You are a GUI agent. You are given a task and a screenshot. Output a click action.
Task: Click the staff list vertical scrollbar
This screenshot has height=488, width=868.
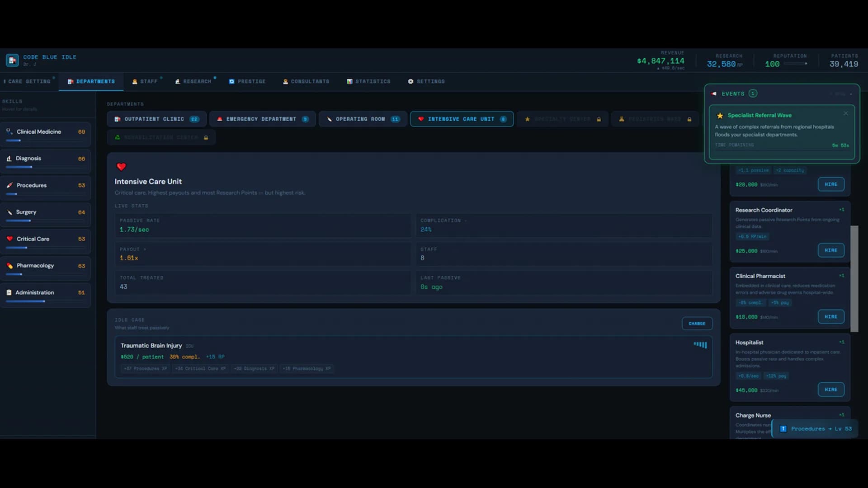(854, 279)
